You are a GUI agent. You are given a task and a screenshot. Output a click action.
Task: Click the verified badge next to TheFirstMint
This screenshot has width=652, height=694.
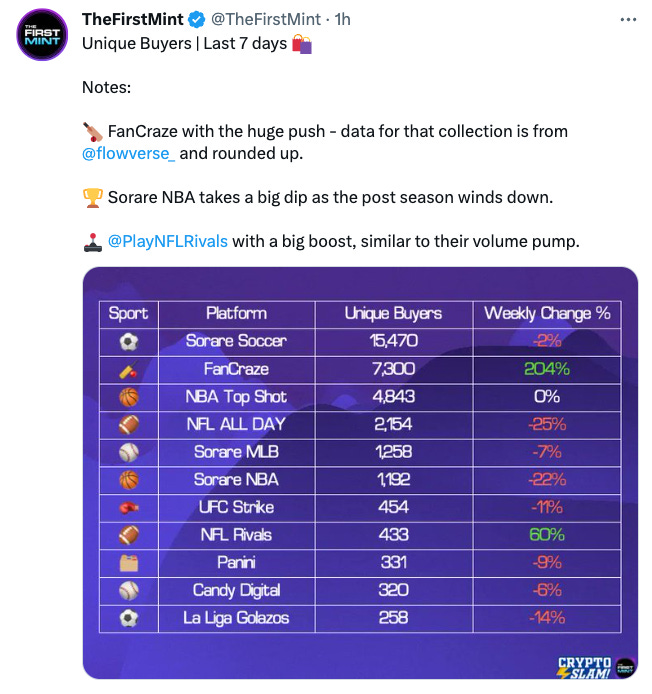coord(197,19)
